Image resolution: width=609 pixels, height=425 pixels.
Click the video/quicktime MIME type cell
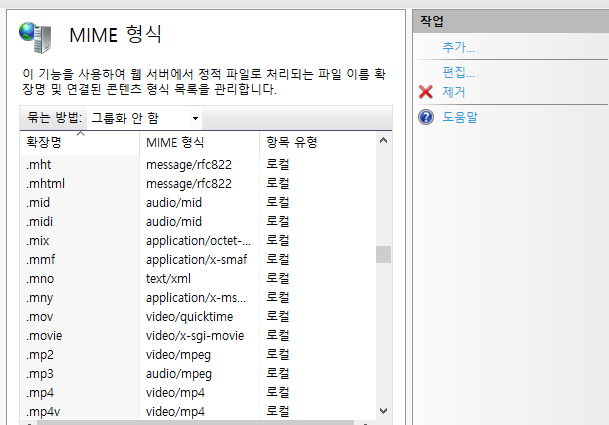point(189,317)
